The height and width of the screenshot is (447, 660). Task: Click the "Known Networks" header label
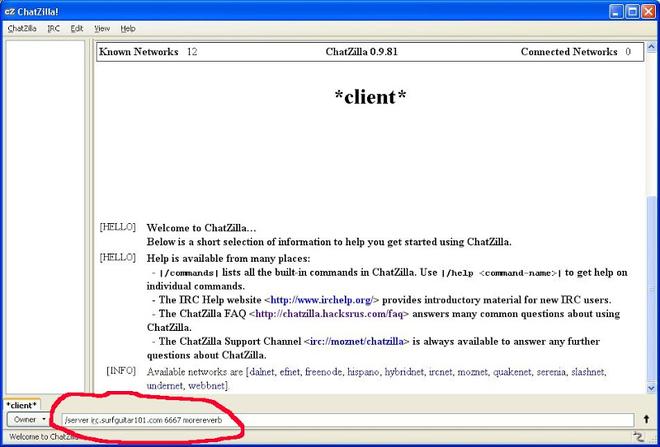pyautogui.click(x=138, y=52)
